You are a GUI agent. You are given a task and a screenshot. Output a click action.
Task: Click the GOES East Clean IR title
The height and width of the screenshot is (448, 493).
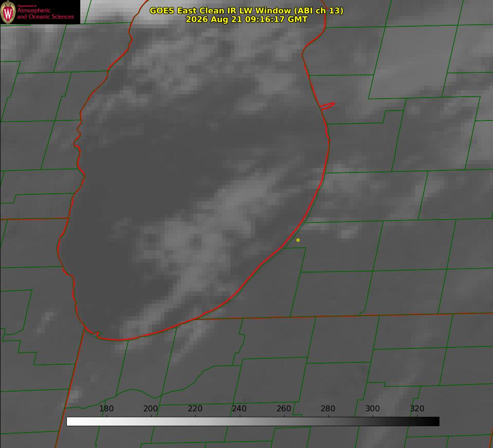246,10
